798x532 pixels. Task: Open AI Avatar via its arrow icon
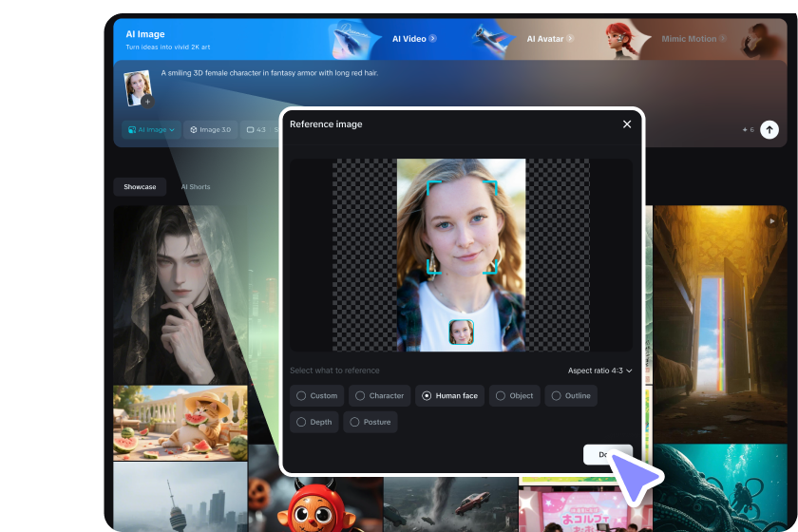571,39
